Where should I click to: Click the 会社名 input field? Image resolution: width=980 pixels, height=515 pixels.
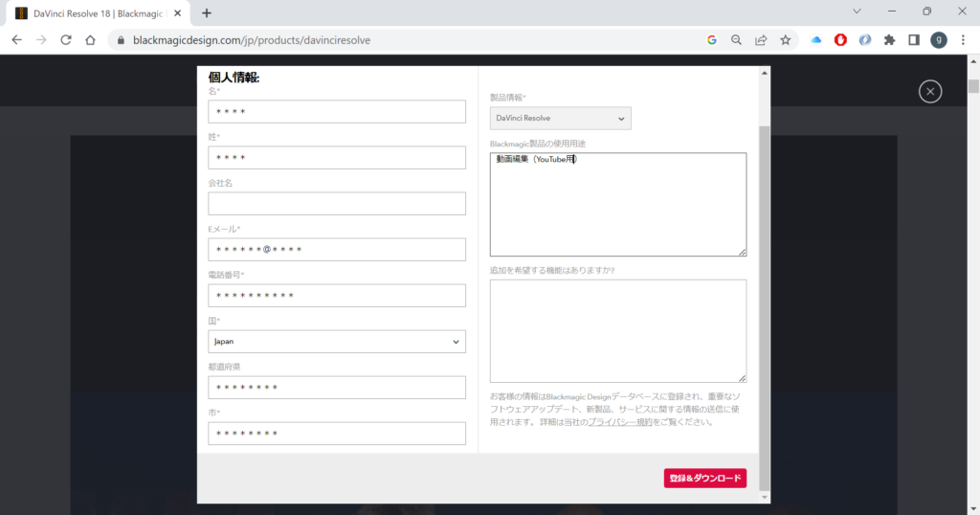[x=336, y=204]
